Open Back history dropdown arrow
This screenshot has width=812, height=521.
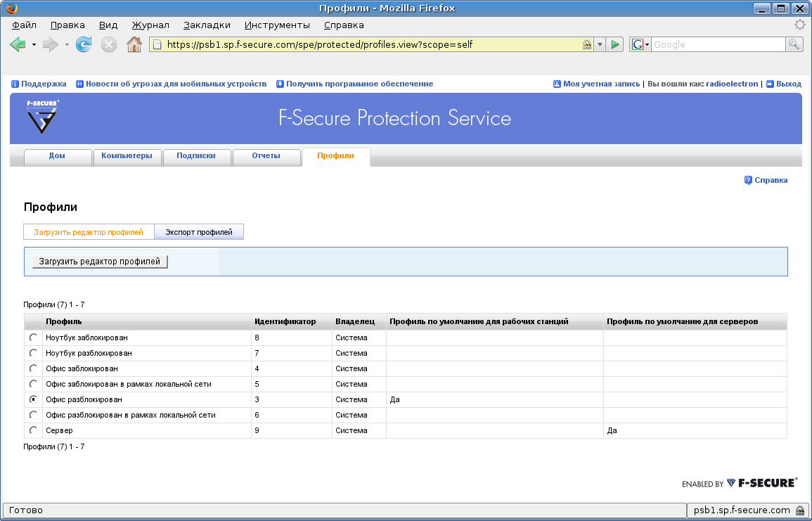pyautogui.click(x=34, y=44)
